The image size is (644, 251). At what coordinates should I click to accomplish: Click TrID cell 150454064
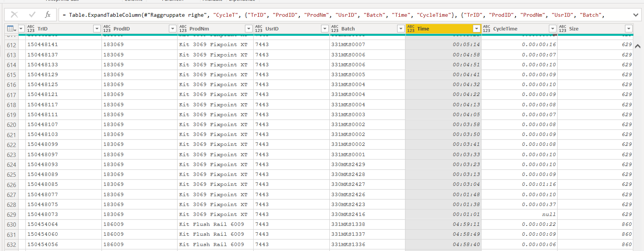point(64,224)
